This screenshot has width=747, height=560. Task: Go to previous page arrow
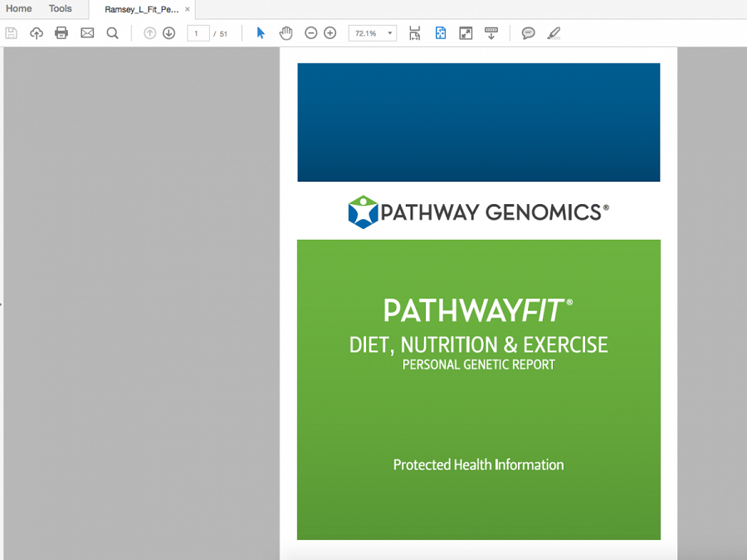point(149,33)
